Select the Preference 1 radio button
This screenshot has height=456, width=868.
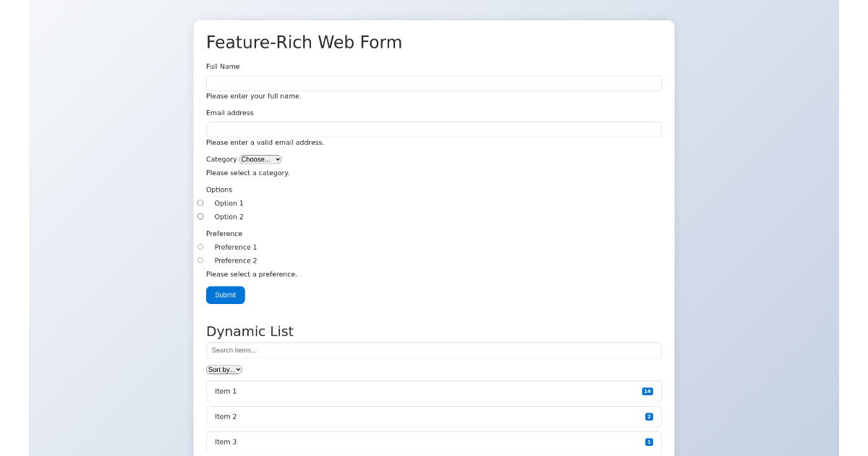[x=200, y=247]
